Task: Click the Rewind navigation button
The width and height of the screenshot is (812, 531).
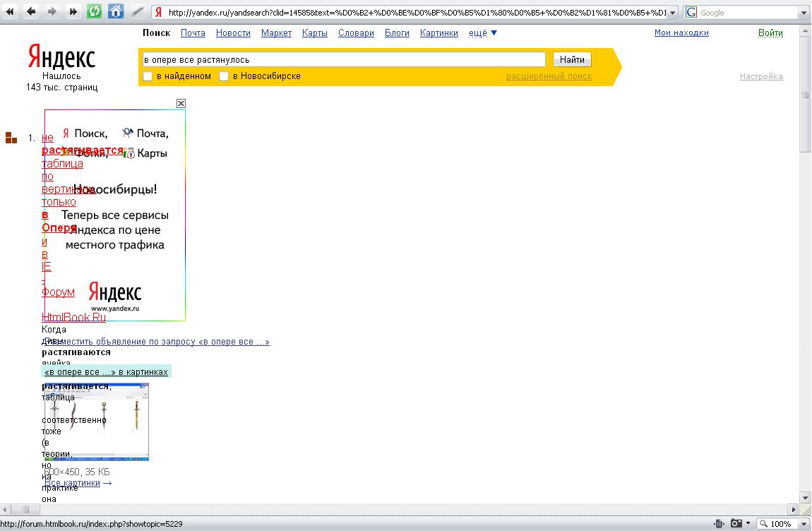Action: (x=10, y=11)
